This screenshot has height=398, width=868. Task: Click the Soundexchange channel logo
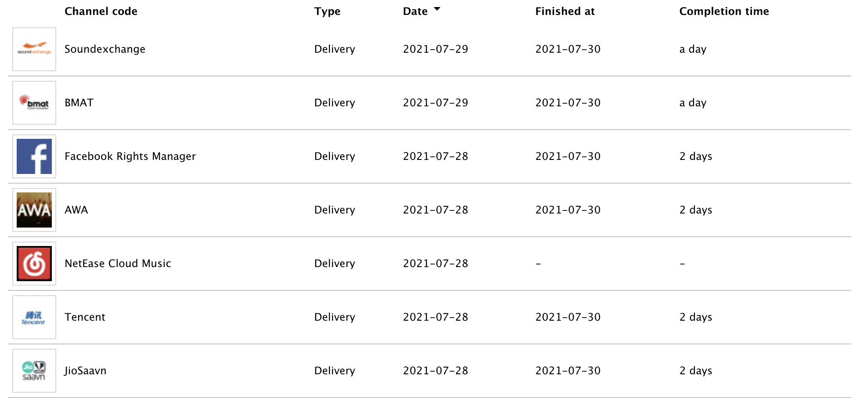pos(34,49)
